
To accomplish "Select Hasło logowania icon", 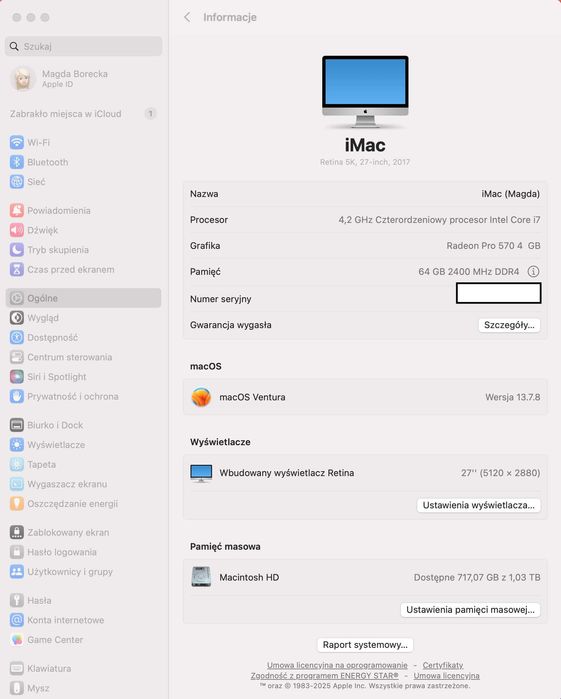I will point(16,552).
